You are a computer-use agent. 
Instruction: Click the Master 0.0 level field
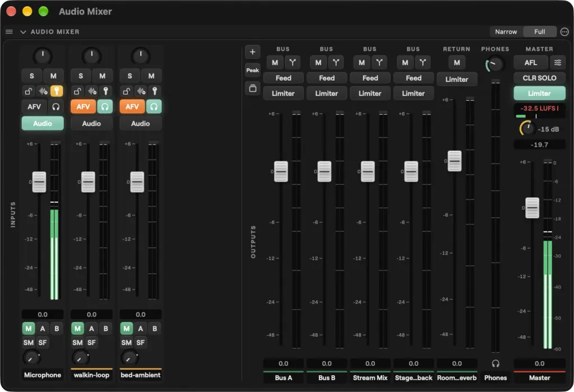(539, 363)
